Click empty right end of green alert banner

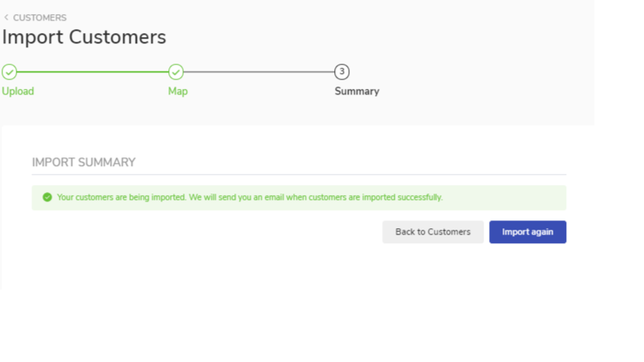click(x=535, y=198)
